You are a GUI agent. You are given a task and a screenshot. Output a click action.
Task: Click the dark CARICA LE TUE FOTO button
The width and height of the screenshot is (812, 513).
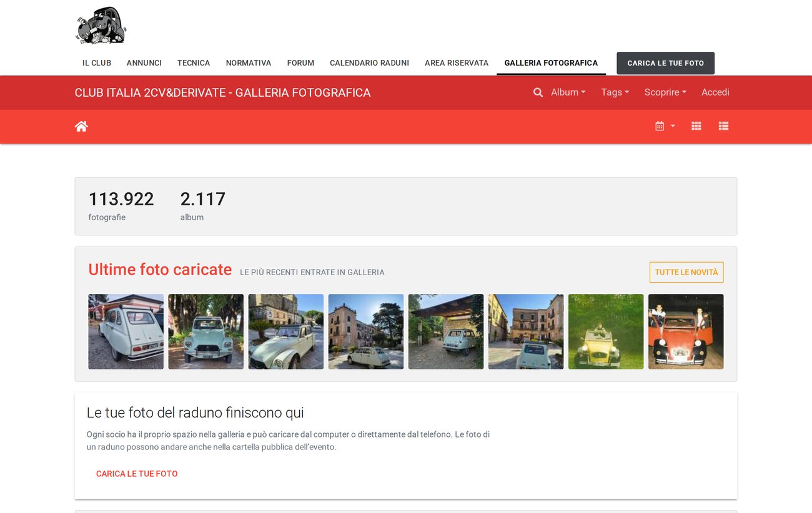click(x=665, y=63)
